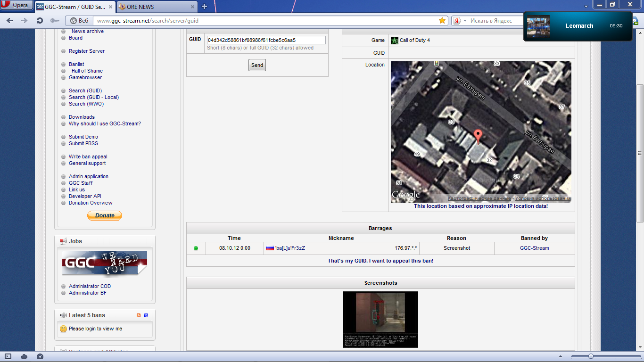Open the 'ba[L]u'Fr3zZ nickname entry
Screen dimensions: 644x362
290,248
